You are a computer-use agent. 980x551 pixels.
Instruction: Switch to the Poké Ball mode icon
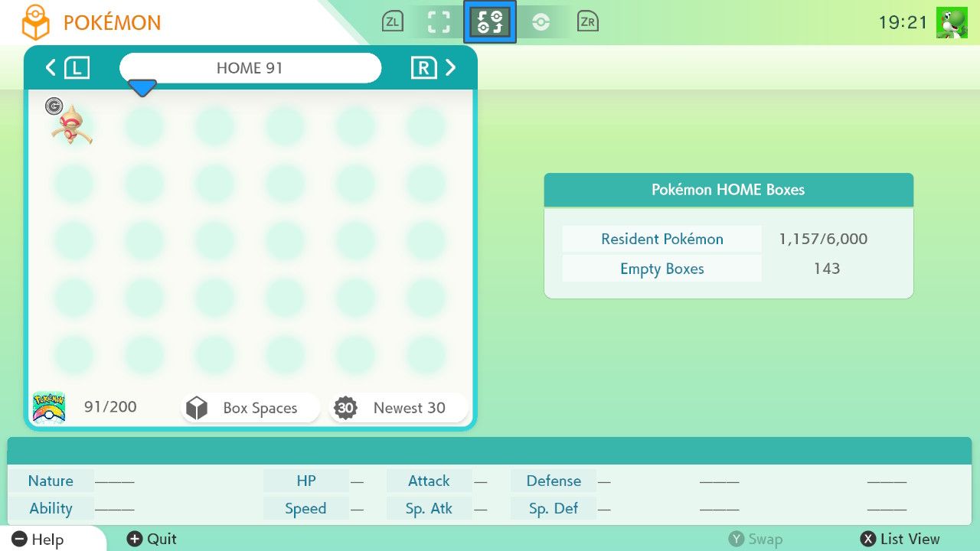tap(541, 22)
